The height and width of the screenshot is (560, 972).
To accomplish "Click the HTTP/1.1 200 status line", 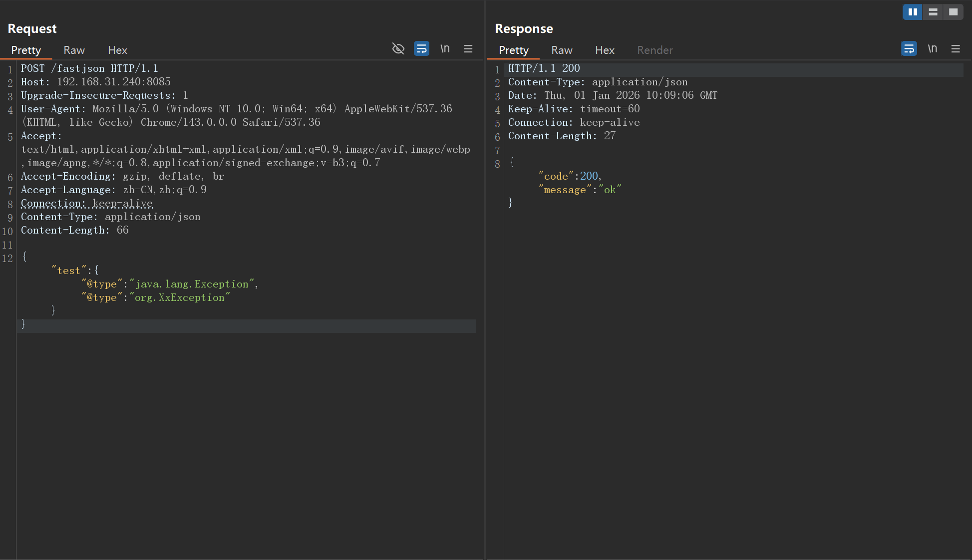I will coord(544,68).
